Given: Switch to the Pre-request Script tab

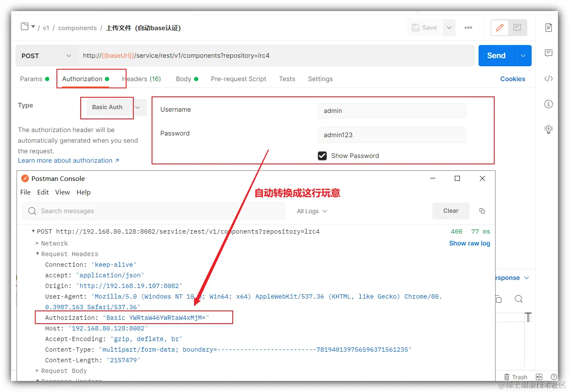Looking at the screenshot, I should pos(239,79).
